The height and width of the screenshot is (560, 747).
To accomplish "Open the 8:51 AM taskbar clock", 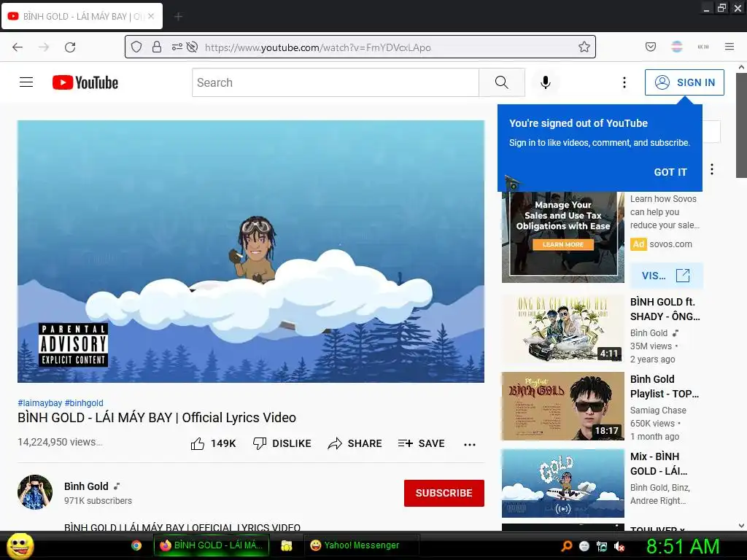I will point(683,546).
